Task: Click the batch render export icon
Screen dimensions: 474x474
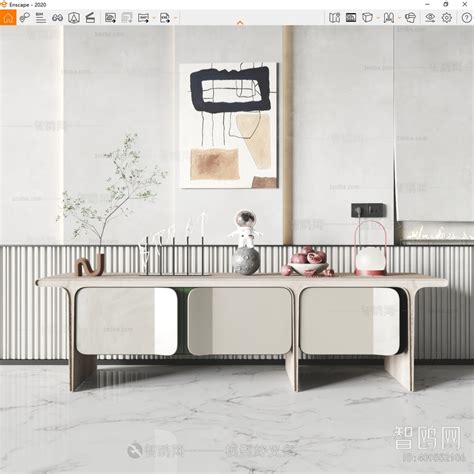Action: pos(127,17)
